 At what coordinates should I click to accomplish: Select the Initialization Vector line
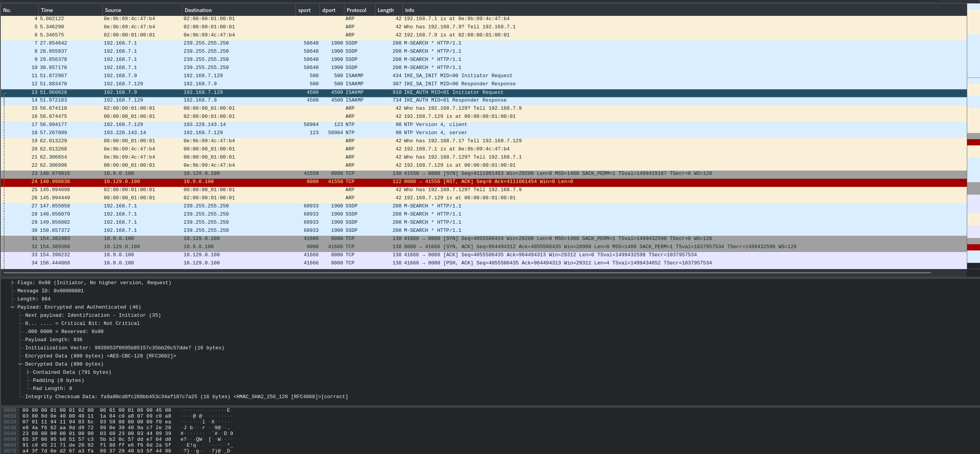pos(124,348)
